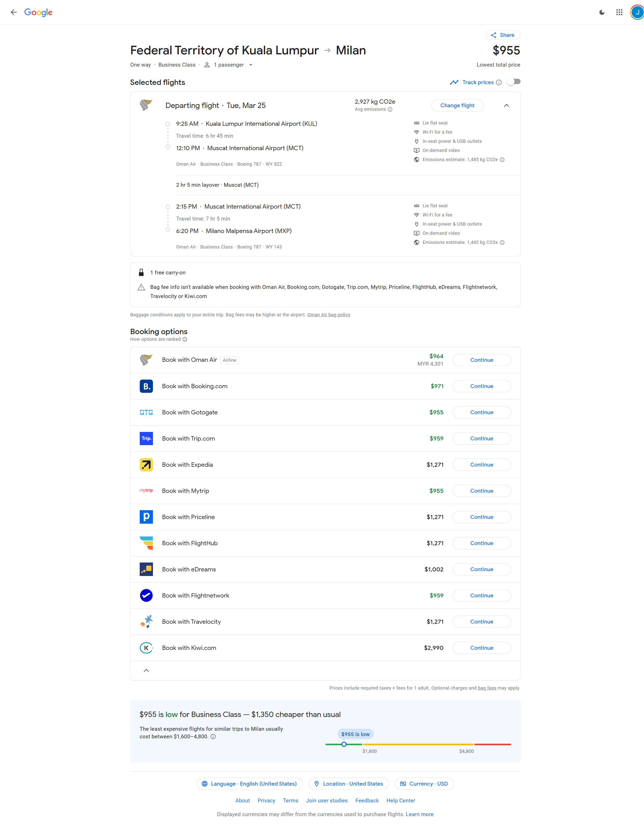The image size is (644, 827).
Task: Change Location United States
Action: point(349,784)
